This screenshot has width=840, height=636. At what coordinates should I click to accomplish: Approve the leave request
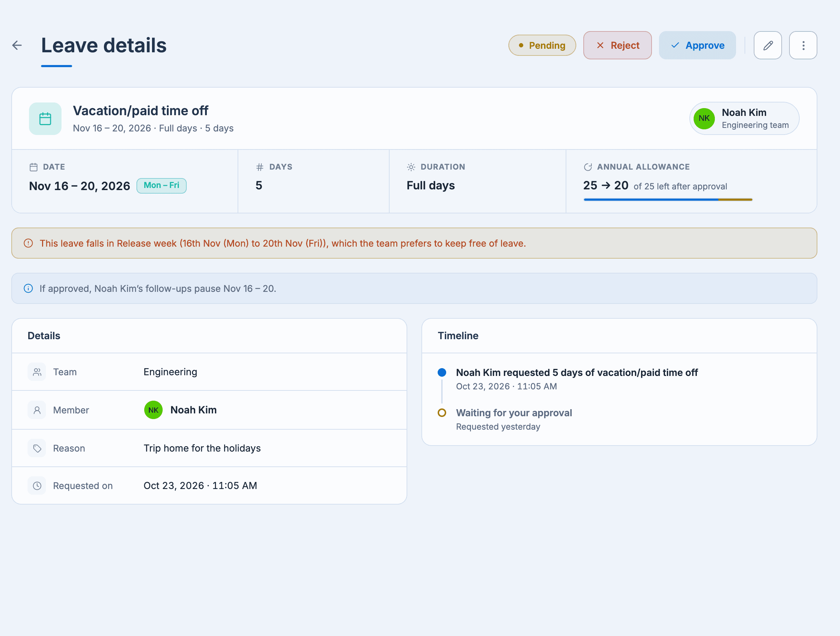click(697, 46)
